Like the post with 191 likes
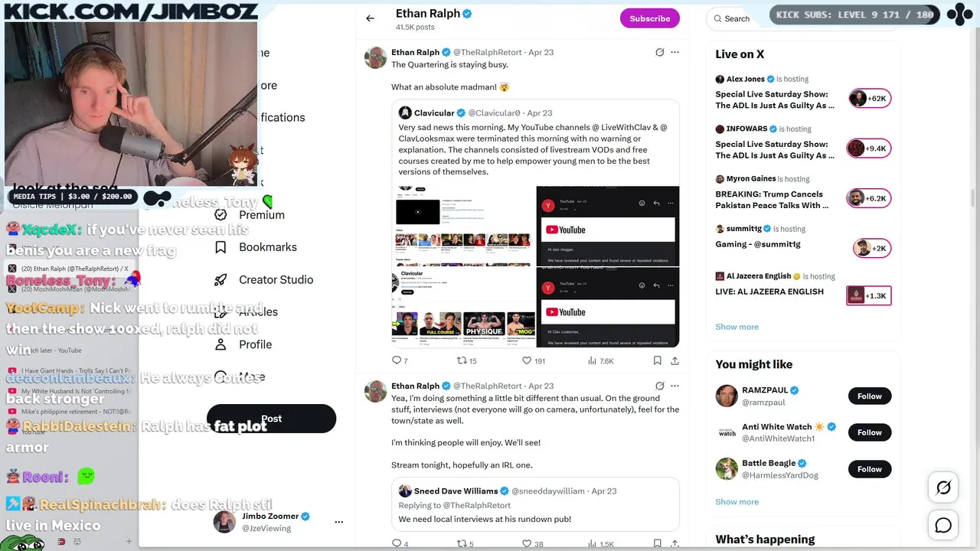980x551 pixels. click(x=534, y=360)
